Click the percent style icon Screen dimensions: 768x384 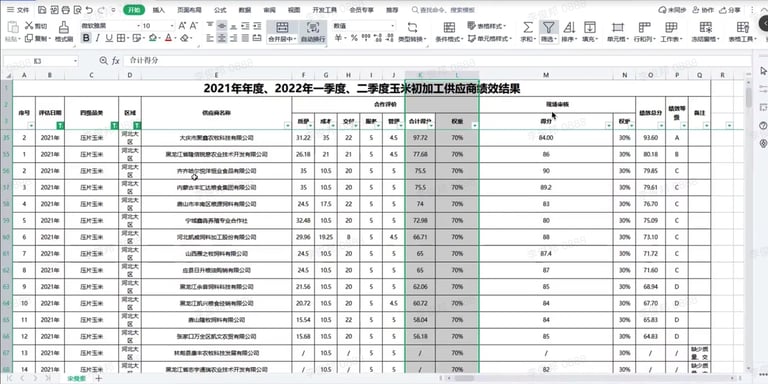tap(354, 38)
